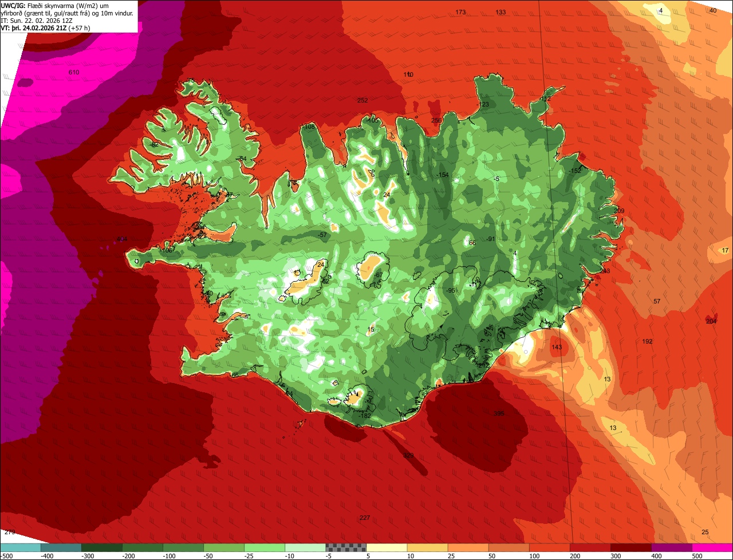Click the '192' value in the eastern sea
Viewport: 733px width, 560px height.
pyautogui.click(x=647, y=341)
